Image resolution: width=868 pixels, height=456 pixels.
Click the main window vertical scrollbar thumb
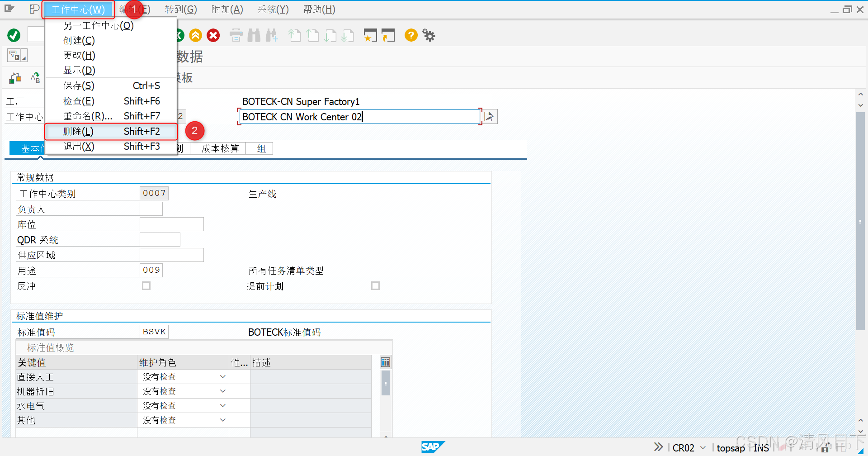click(x=860, y=221)
